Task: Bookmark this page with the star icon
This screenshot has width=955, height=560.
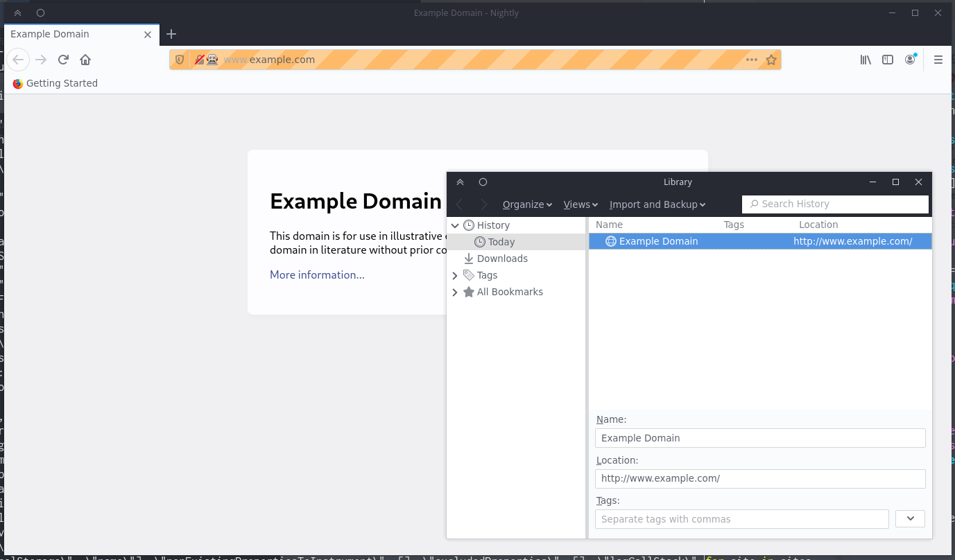Action: (771, 60)
